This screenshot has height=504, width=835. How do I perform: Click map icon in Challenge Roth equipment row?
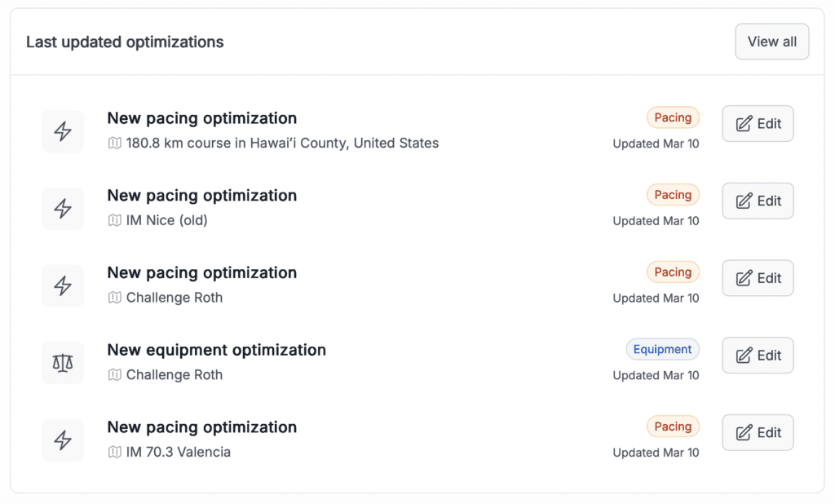114,375
